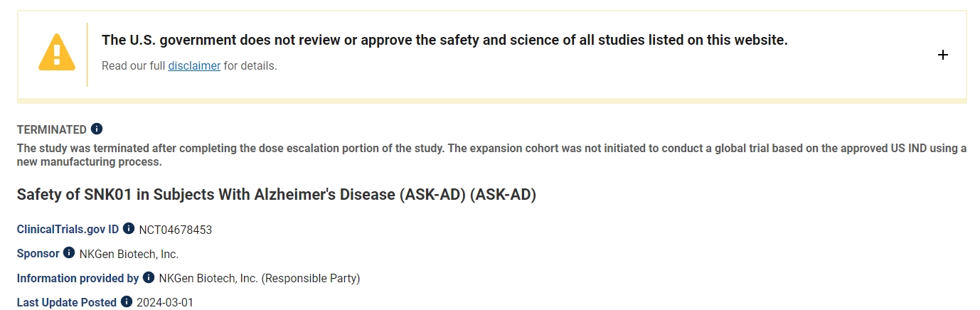This screenshot has width=980, height=310.
Task: Click the 2024-03-01 update date
Action: (165, 302)
